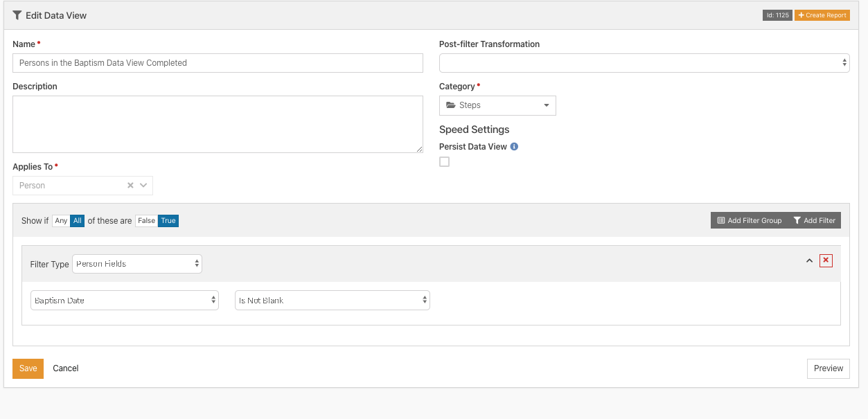This screenshot has width=868, height=419.
Task: Delete the filter with the red X
Action: 826,260
